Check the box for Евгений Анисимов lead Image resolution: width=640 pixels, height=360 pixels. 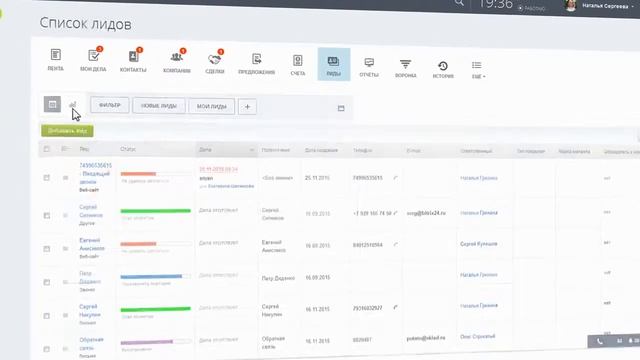pyautogui.click(x=47, y=249)
